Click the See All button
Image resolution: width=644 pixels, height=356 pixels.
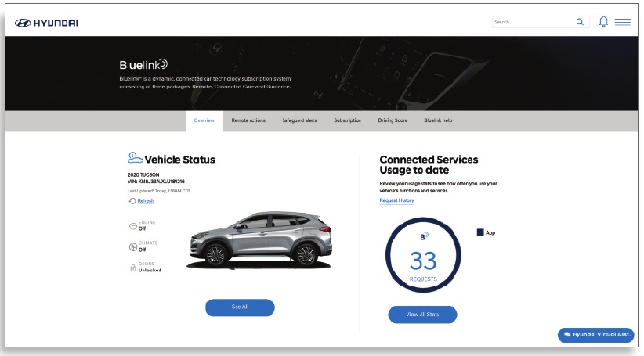tap(240, 307)
